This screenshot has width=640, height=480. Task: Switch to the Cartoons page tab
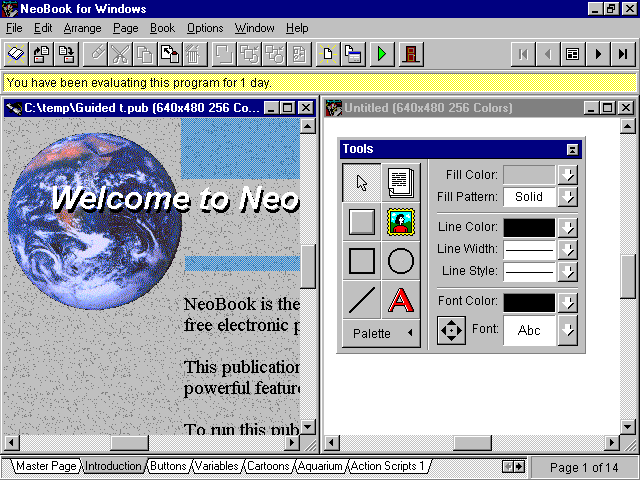[x=266, y=466]
